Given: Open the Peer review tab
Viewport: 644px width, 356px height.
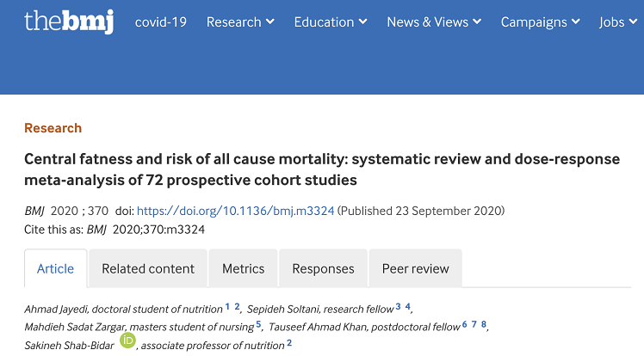Looking at the screenshot, I should click(x=416, y=268).
